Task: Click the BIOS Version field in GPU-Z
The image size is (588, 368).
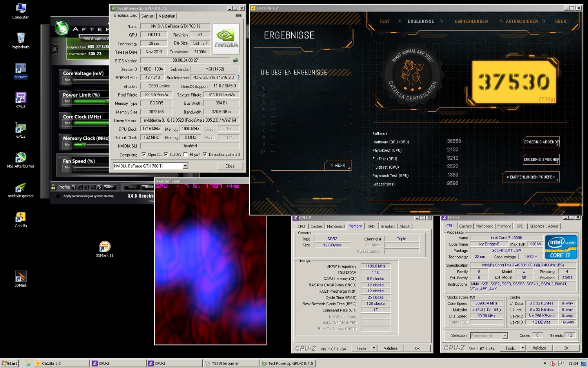Action: [185, 60]
